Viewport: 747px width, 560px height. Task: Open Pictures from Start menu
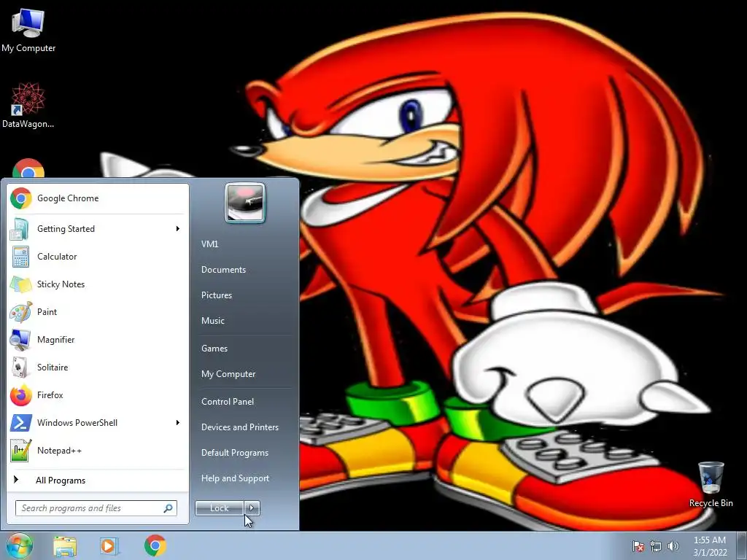click(x=217, y=295)
